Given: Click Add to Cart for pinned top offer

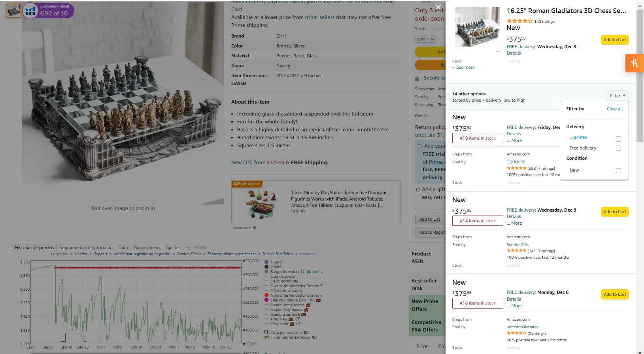Looking at the screenshot, I should coord(615,40).
